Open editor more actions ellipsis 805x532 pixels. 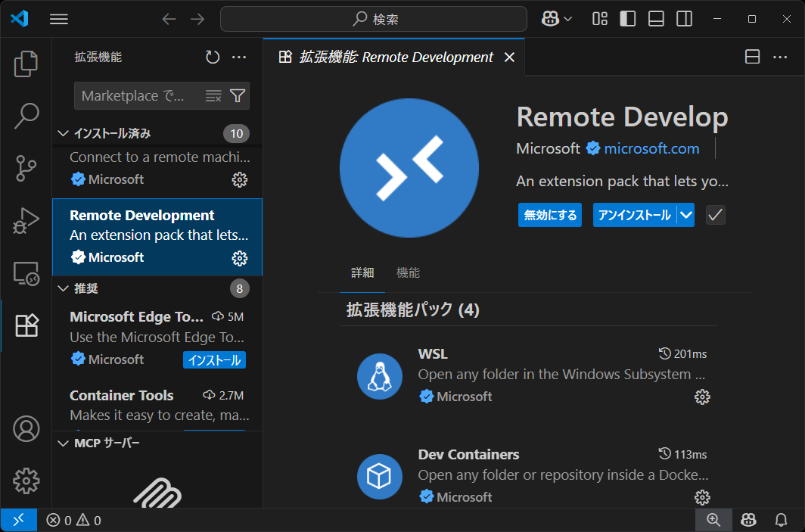(780, 57)
